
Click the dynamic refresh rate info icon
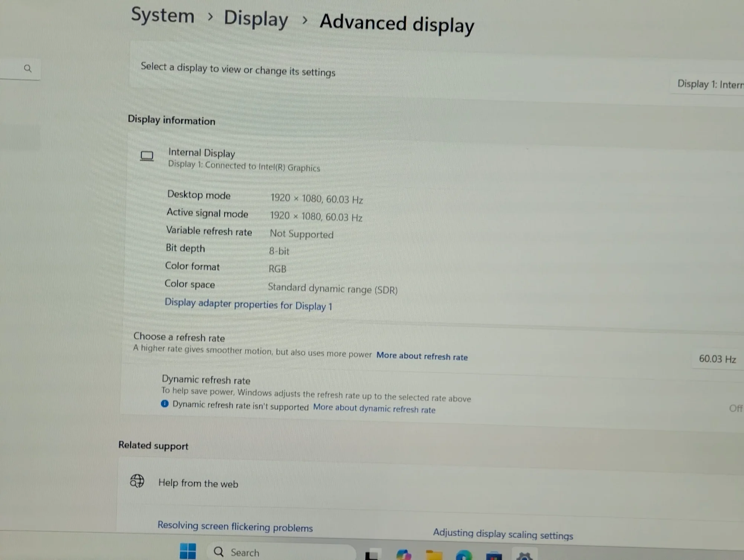(165, 403)
